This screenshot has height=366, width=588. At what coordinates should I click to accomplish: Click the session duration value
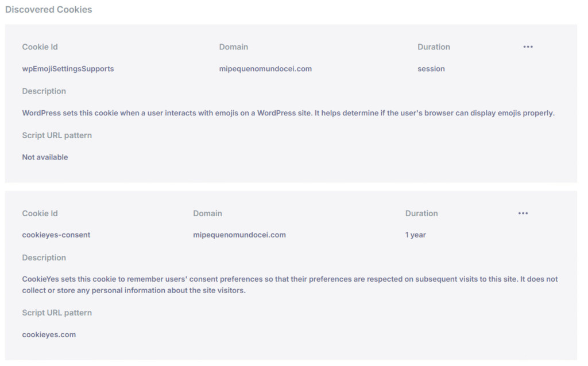tap(431, 69)
